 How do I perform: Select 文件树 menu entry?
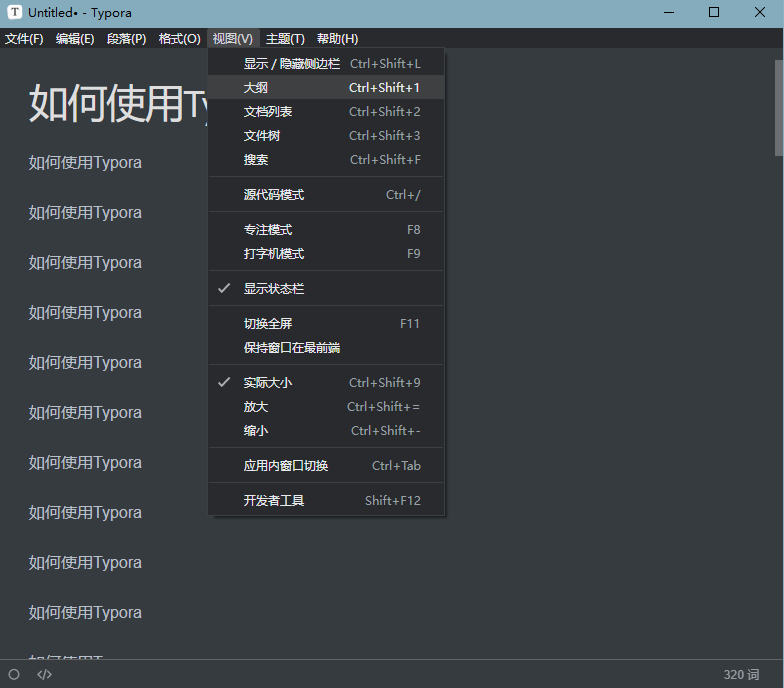pyautogui.click(x=326, y=136)
